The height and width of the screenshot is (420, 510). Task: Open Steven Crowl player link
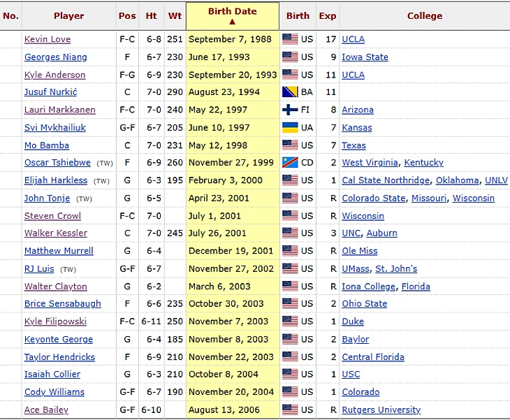(52, 216)
